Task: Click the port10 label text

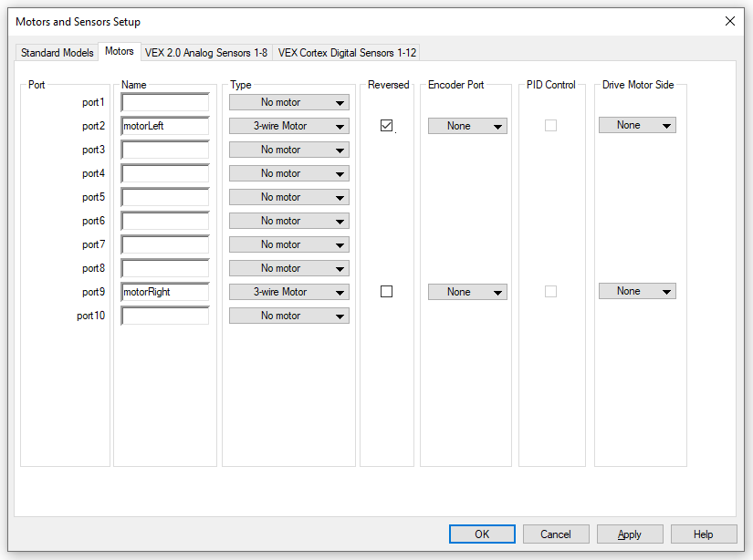Action: 90,316
